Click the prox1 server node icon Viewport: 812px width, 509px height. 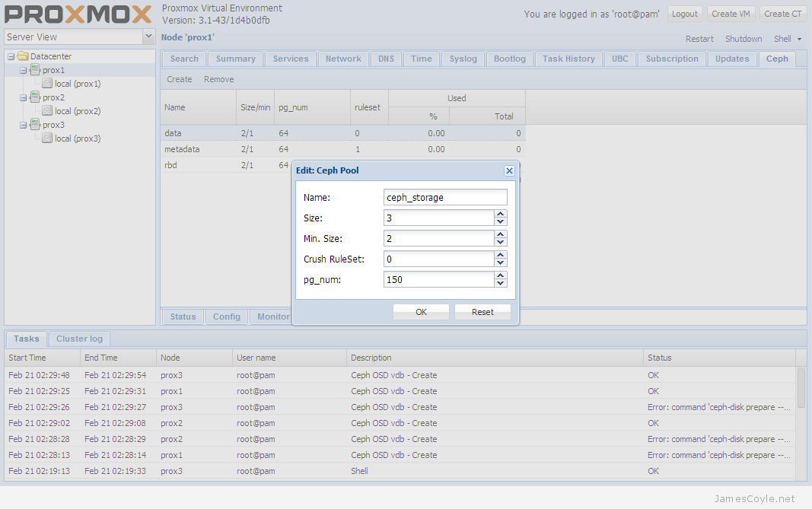(x=35, y=69)
